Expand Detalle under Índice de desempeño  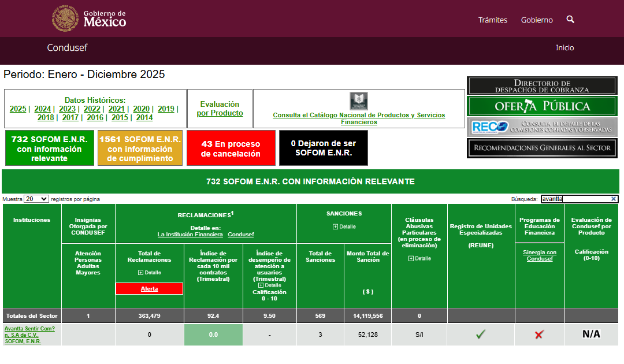point(269,285)
